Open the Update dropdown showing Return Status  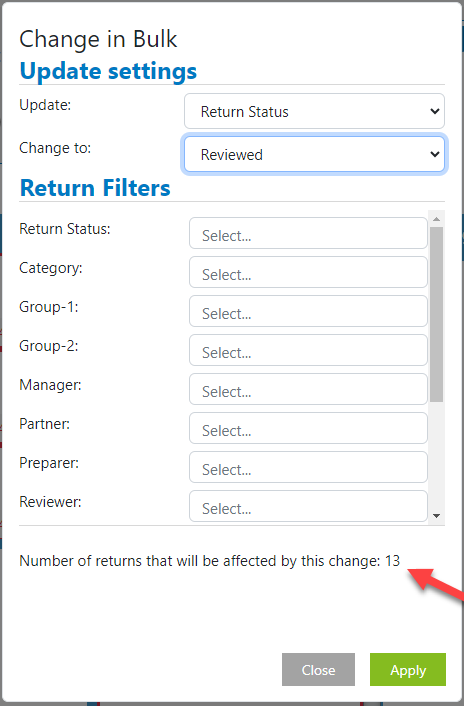point(314,111)
